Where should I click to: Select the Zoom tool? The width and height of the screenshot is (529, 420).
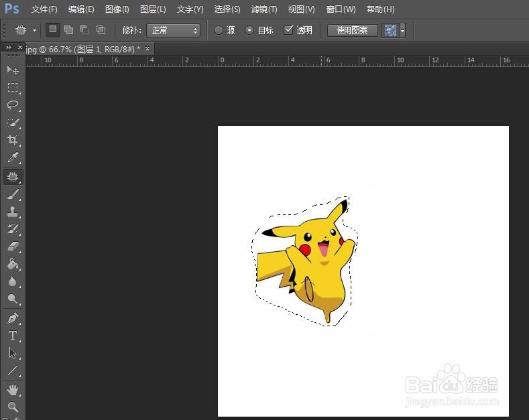pyautogui.click(x=13, y=407)
